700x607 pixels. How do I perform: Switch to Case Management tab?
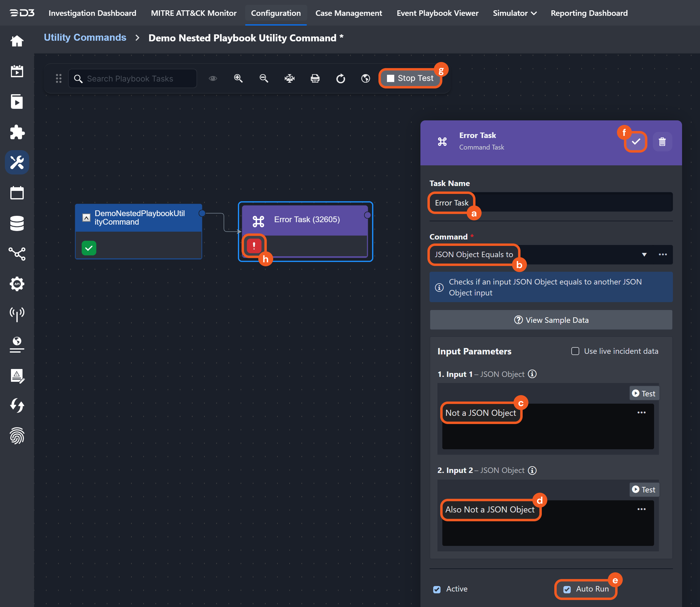[348, 13]
